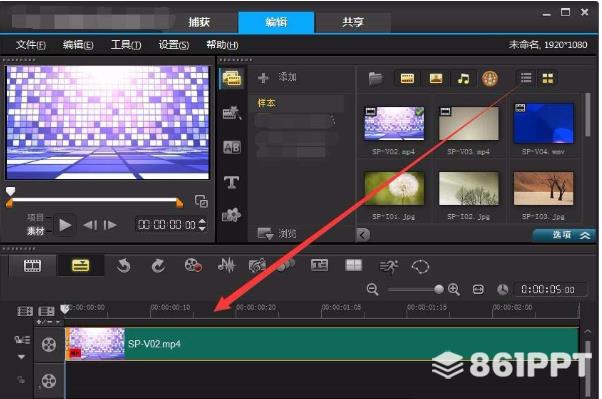Click the Motion Tracking running figure icon
The image size is (602, 399).
pyautogui.click(x=388, y=266)
